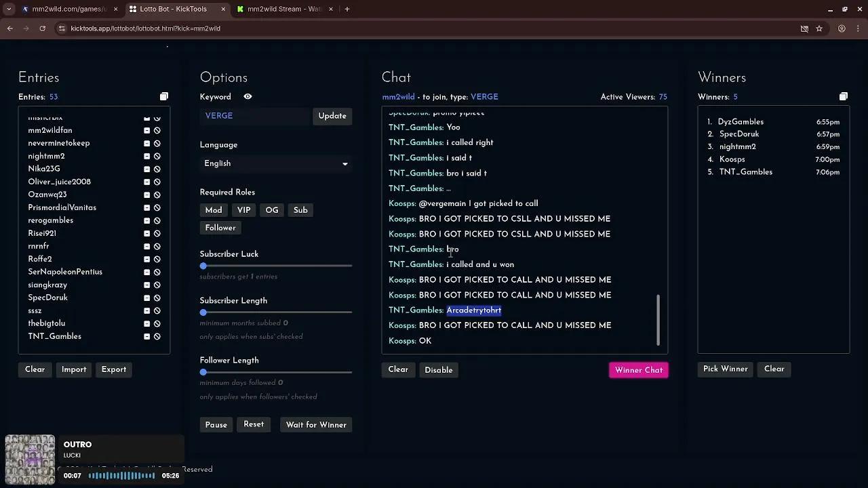The image size is (868, 488).
Task: Clear the winners list
Action: coord(774,369)
